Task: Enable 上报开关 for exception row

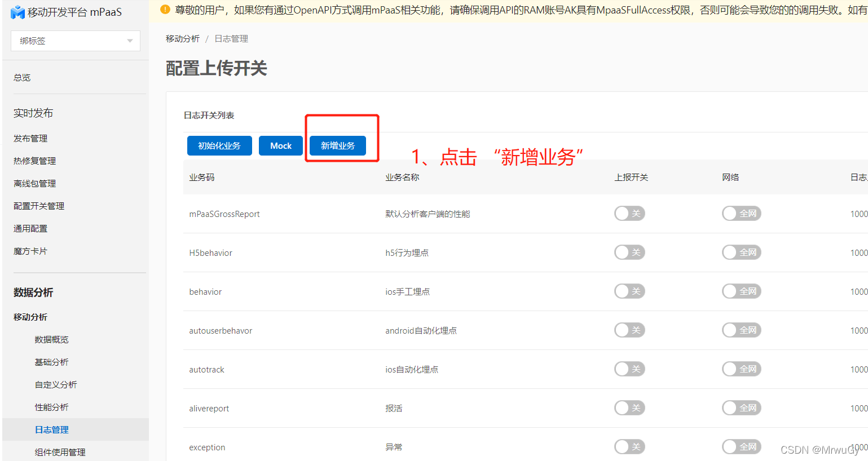Action: pyautogui.click(x=629, y=447)
